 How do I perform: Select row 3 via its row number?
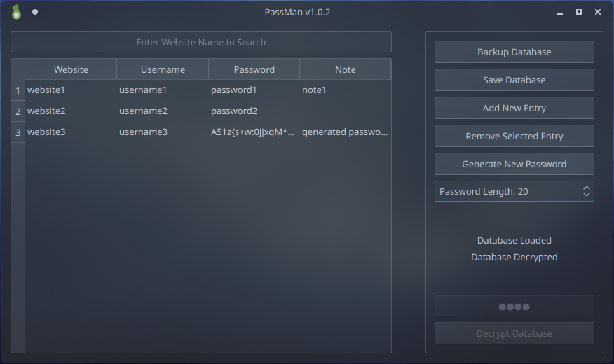pos(18,132)
